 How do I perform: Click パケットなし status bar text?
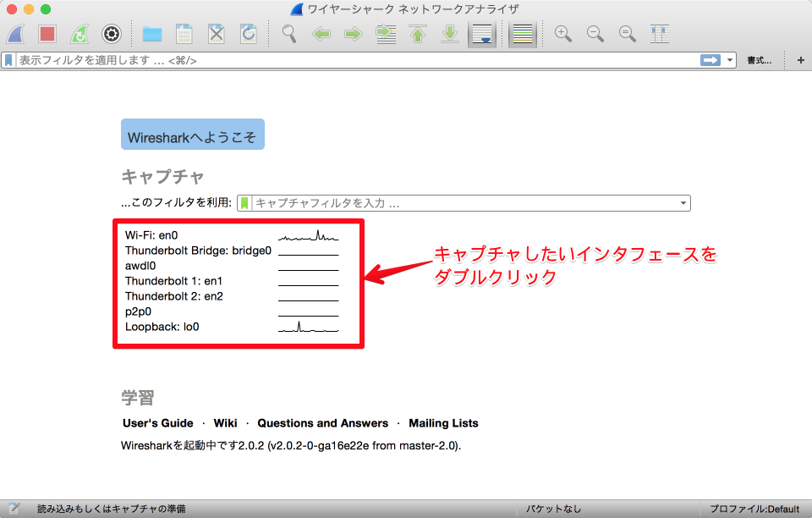[x=553, y=509]
